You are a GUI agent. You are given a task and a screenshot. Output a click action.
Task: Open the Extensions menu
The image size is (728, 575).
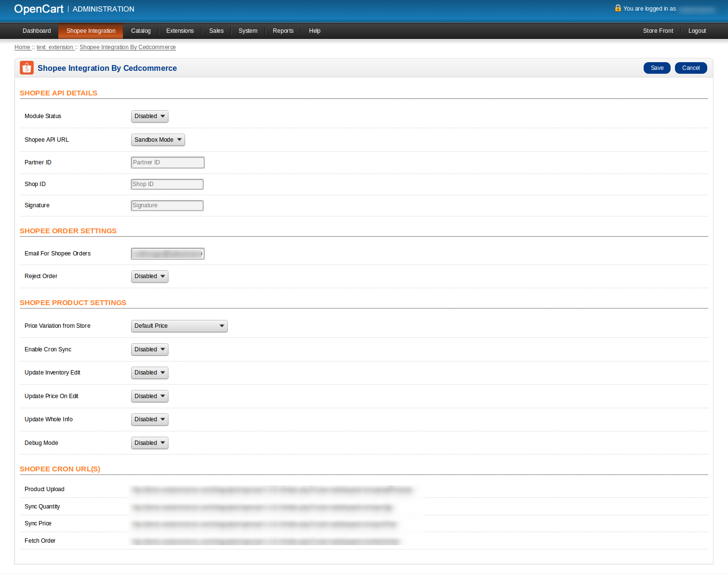click(180, 31)
